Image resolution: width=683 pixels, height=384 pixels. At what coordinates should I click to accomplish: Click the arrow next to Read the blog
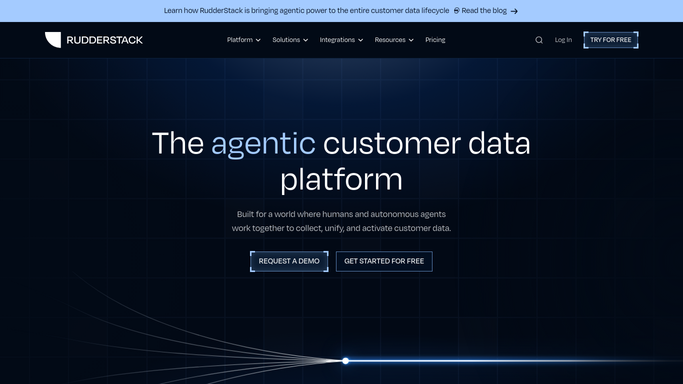tap(514, 11)
